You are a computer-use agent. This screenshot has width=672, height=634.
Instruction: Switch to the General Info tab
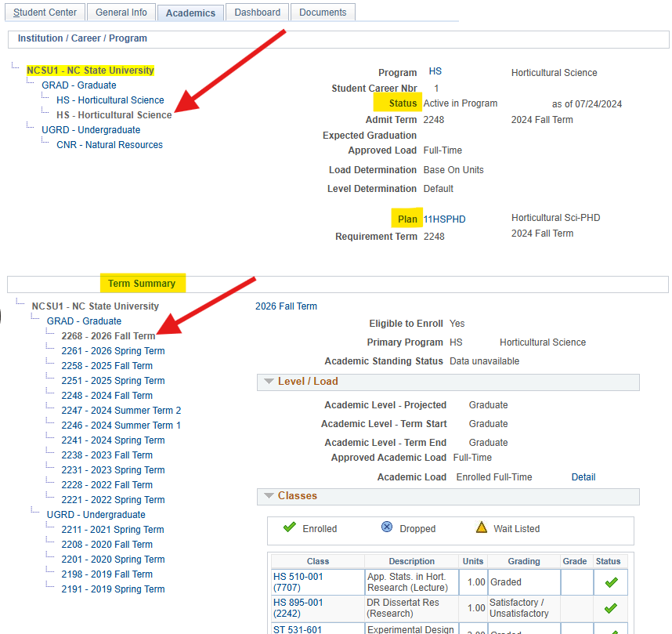point(121,13)
